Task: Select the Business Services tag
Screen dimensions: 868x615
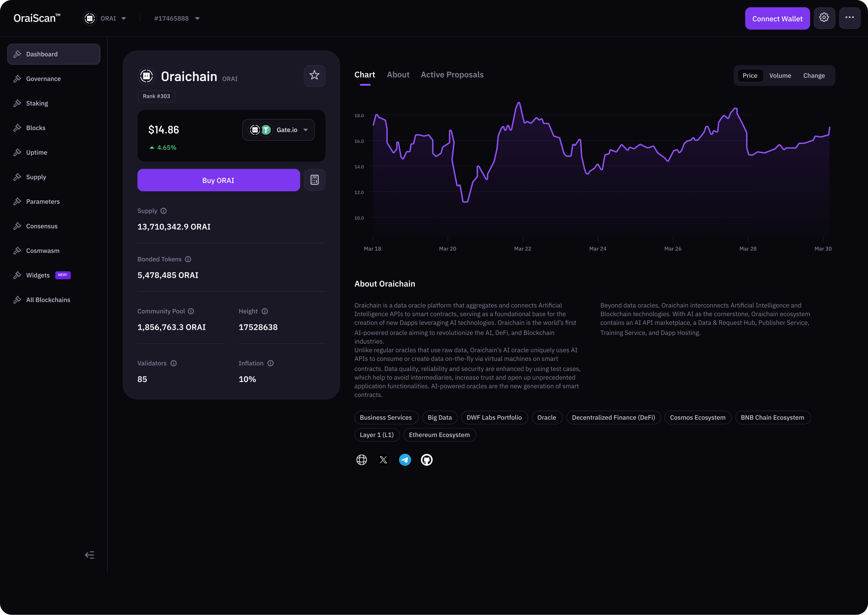Action: tap(386, 417)
